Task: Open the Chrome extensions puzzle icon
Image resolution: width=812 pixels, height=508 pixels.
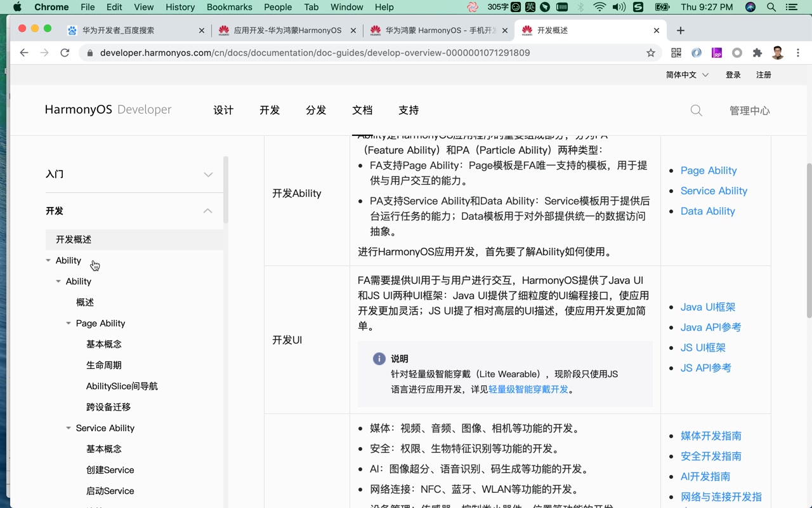Action: click(x=757, y=53)
